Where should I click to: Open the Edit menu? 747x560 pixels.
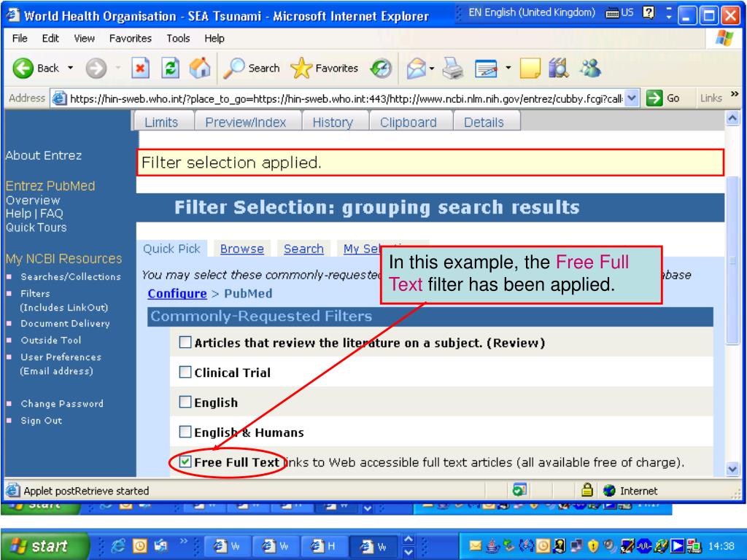(x=50, y=38)
